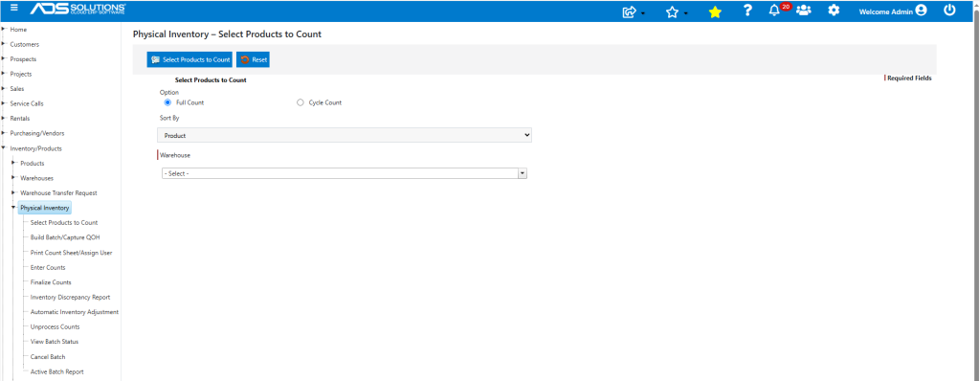Select the Full Count radio button
980x381 pixels.
point(167,102)
